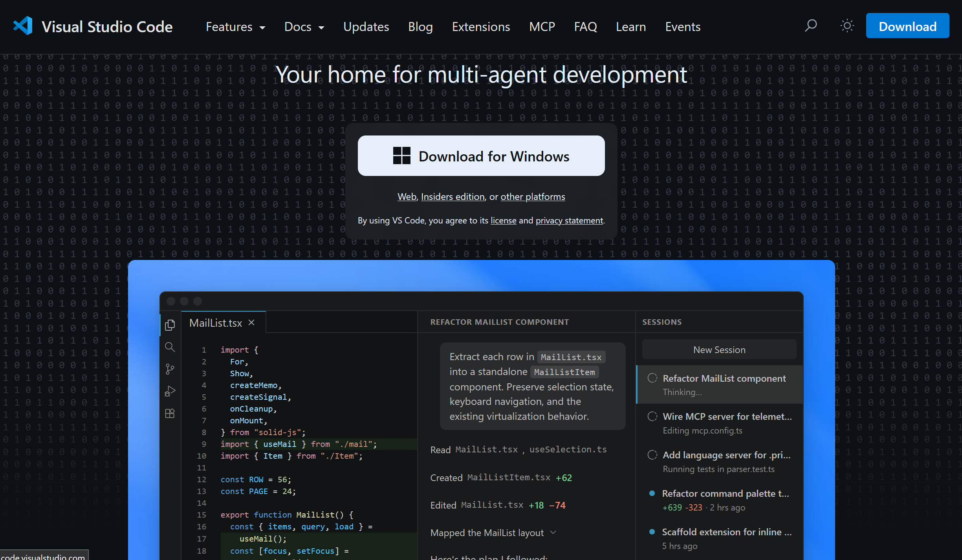This screenshot has height=560, width=962.
Task: Click spinner icon beside Wire MCP server
Action: (x=652, y=416)
